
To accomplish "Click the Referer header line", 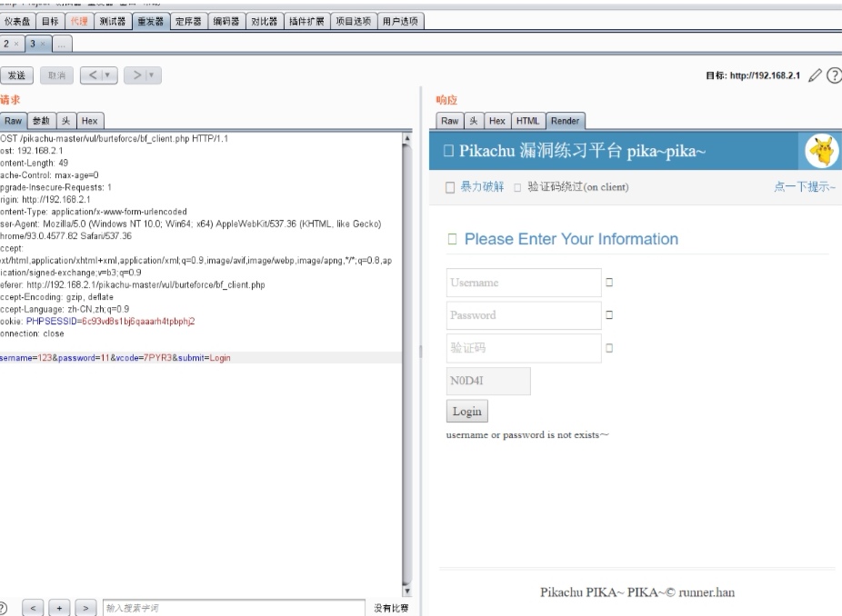I will pos(132,285).
